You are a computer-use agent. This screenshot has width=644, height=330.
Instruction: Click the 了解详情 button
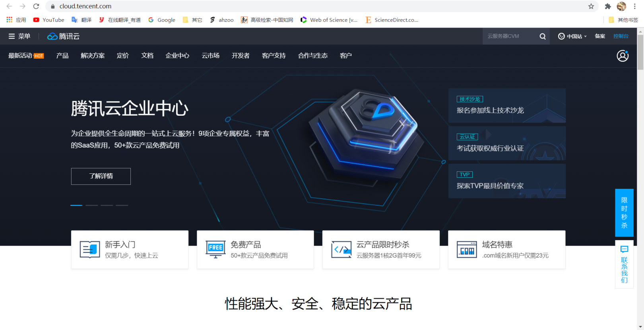click(x=101, y=176)
